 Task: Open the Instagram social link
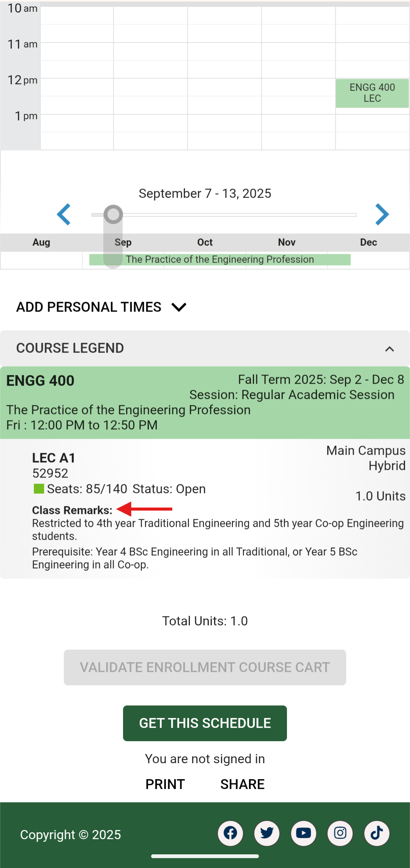[340, 833]
